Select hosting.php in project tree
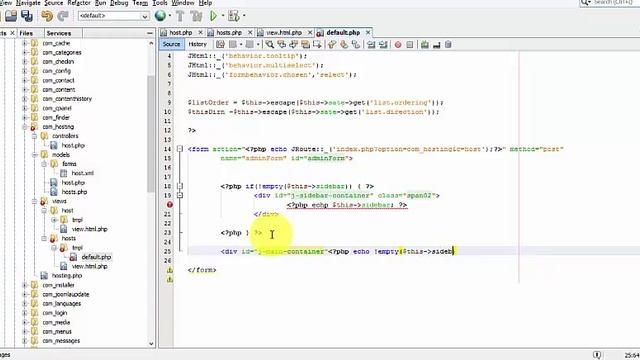Viewport: 640px width, 360px height. tap(67, 276)
